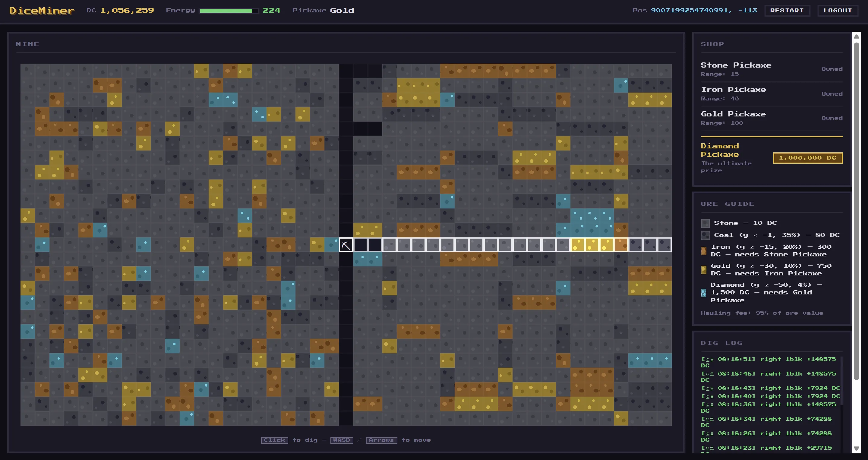Click the Iron ore icon in Ore Guide

tap(704, 250)
